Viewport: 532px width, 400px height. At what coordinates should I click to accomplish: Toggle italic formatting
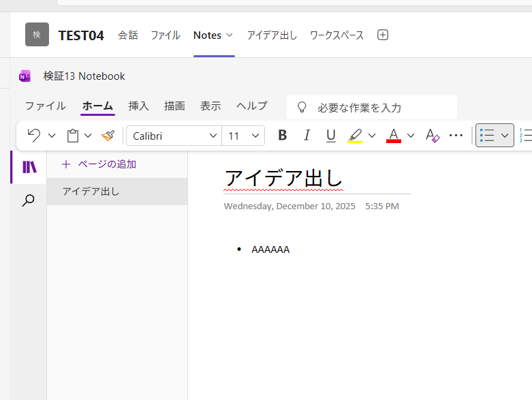(307, 136)
